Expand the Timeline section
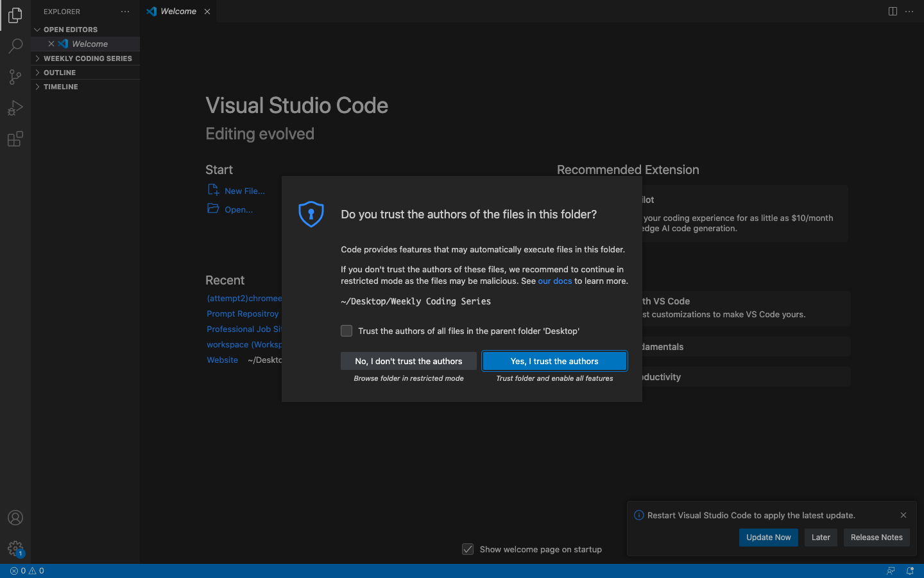The height and width of the screenshot is (578, 924). [x=85, y=87]
